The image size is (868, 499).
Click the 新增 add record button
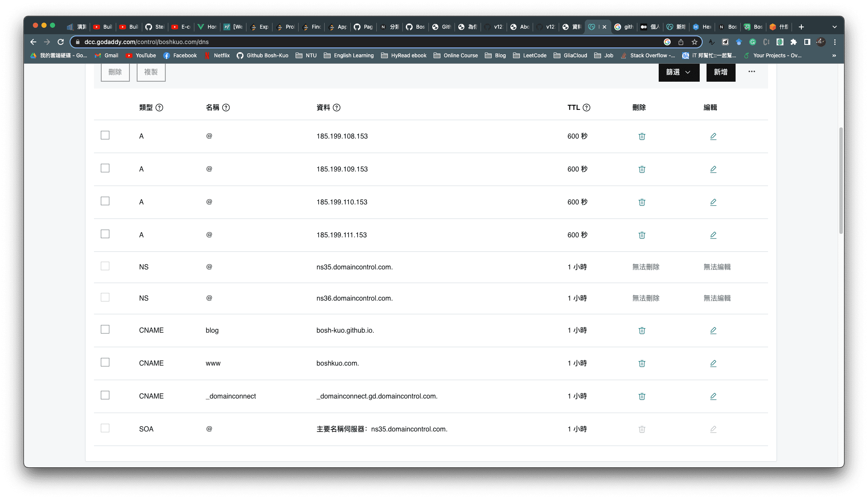point(721,72)
